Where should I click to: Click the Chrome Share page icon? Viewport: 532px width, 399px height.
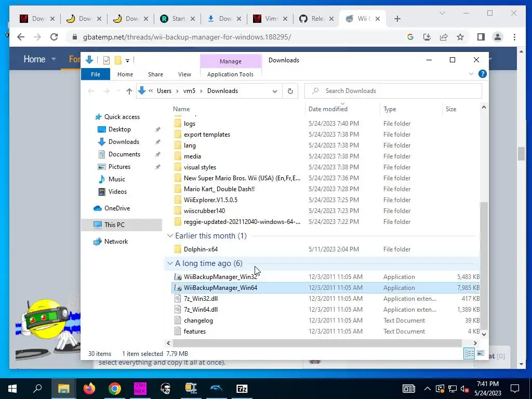pyautogui.click(x=444, y=37)
